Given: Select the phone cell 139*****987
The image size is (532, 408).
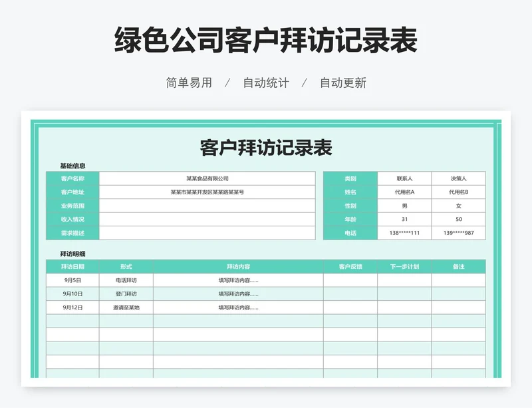Looking at the screenshot, I should pyautogui.click(x=459, y=233).
